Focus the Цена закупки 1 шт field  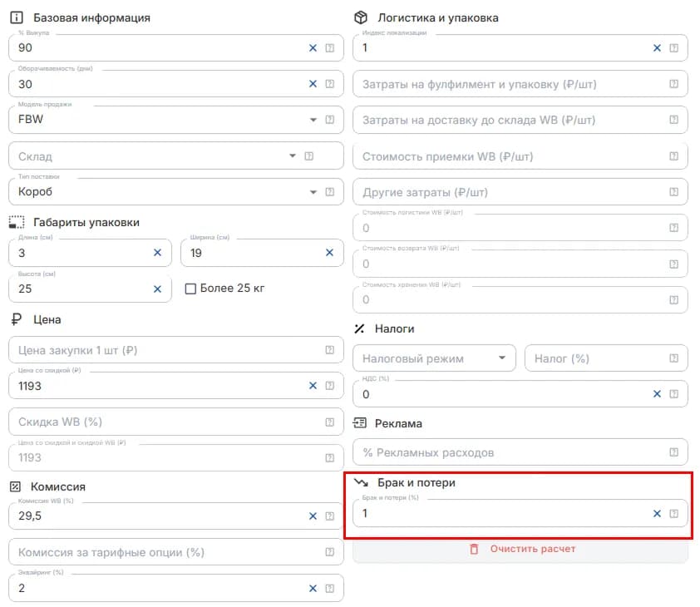click(x=176, y=350)
